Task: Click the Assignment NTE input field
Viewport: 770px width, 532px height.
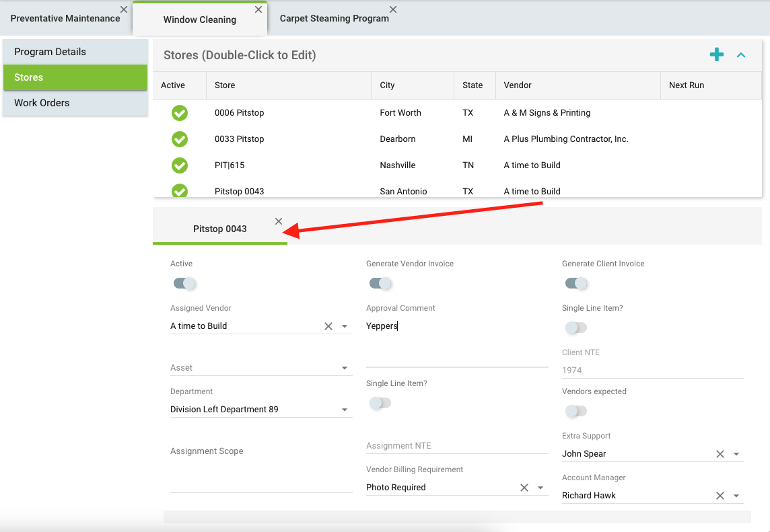Action: [x=456, y=445]
